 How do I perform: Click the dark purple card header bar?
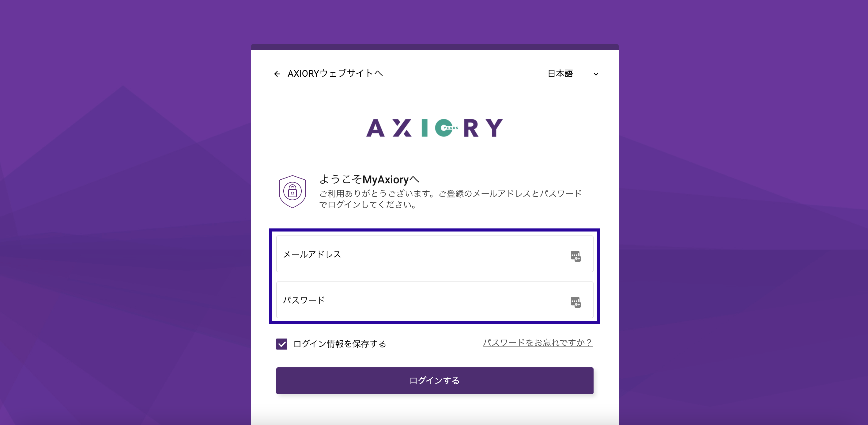[x=435, y=47]
